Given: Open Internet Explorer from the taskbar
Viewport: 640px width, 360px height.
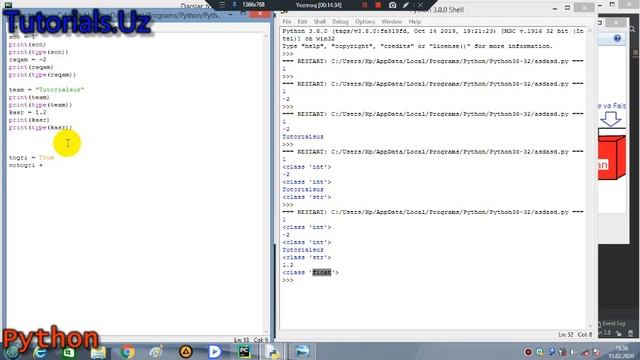Looking at the screenshot, I should click(x=40, y=352).
